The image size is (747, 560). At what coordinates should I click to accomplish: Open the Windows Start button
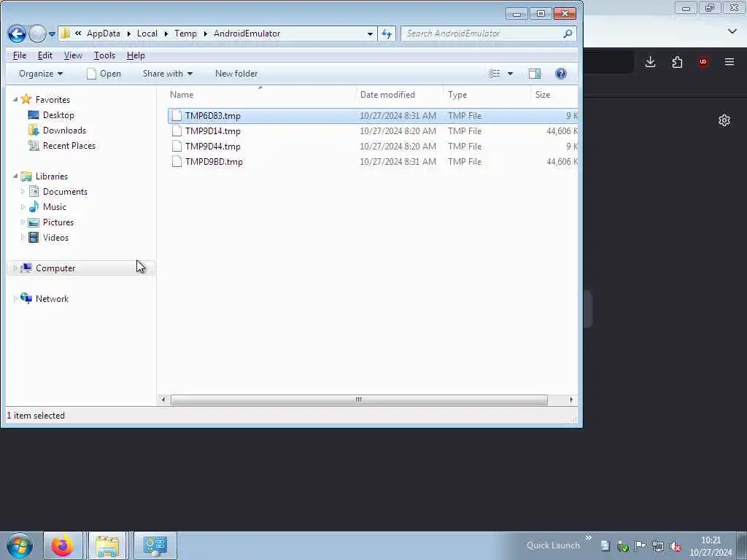pyautogui.click(x=20, y=545)
